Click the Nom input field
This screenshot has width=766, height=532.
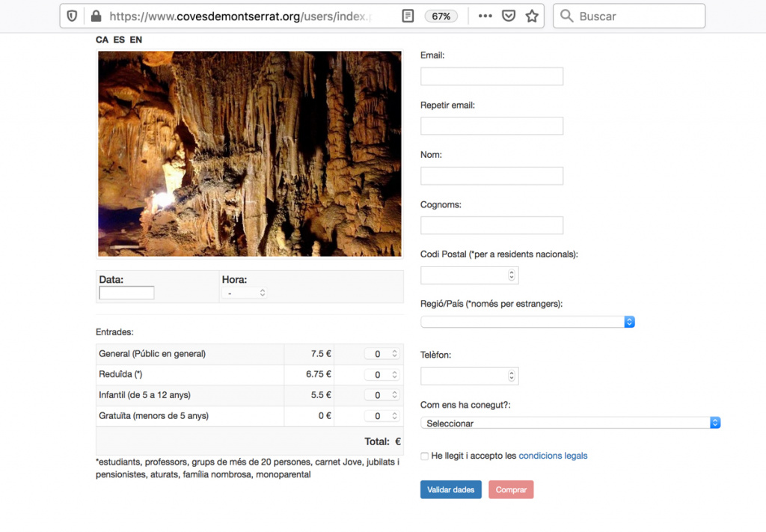[491, 176]
